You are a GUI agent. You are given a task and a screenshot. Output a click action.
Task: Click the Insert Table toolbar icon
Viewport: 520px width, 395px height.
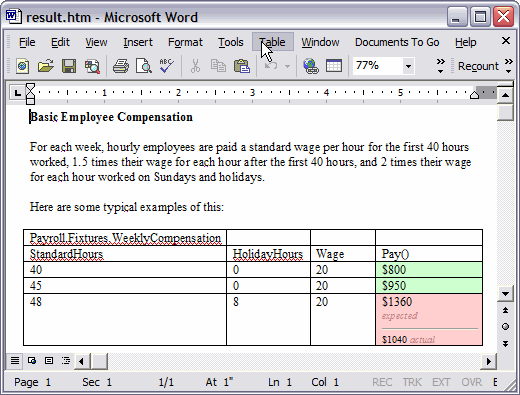[x=334, y=66]
